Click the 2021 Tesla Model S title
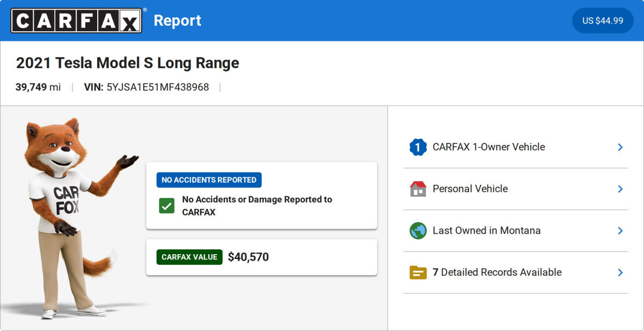This screenshot has height=331, width=644. (x=127, y=63)
